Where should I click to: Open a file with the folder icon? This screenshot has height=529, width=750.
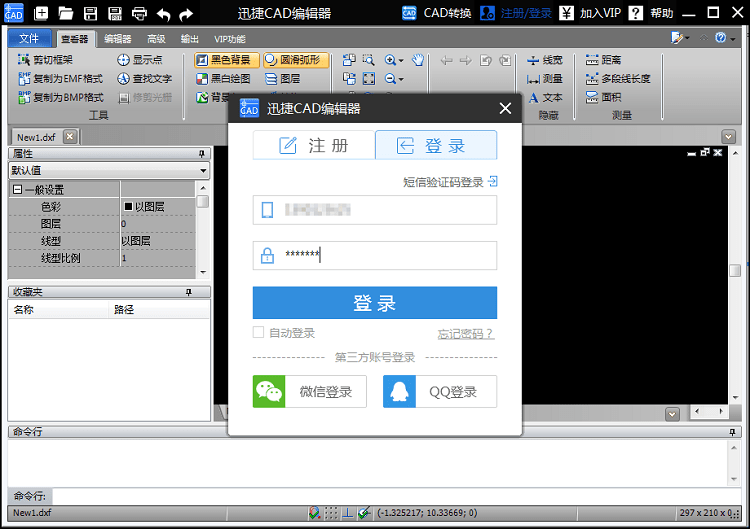tap(66, 13)
